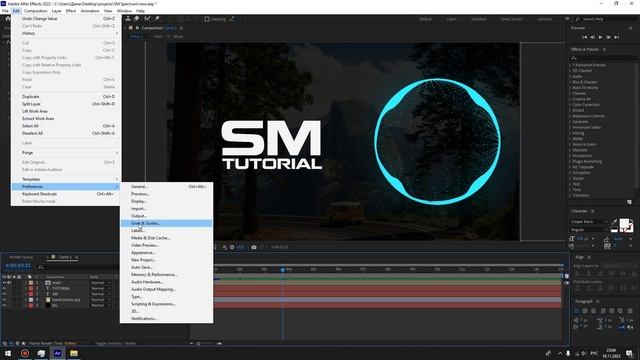Screen dimensions: 640x360
Task: Take a snapshot with camera icon
Action: coord(254,247)
